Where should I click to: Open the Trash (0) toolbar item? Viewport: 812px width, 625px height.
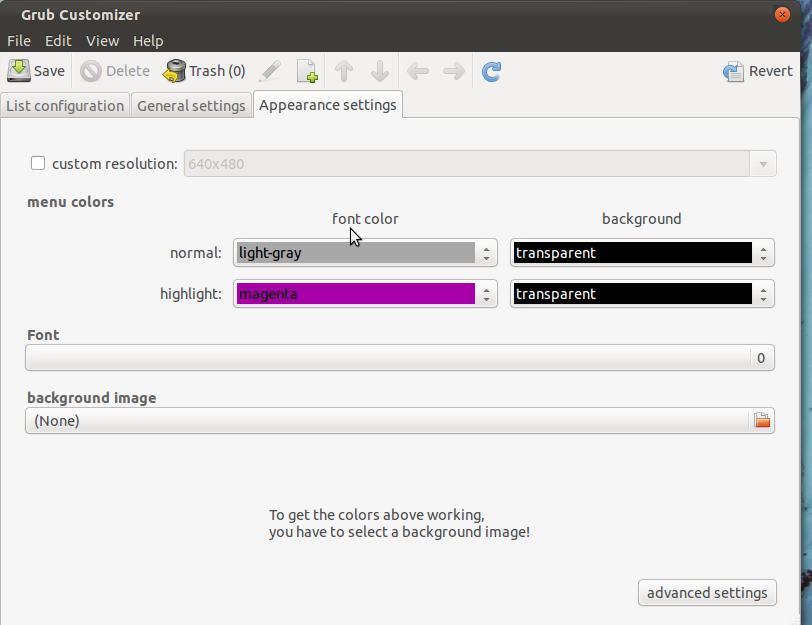204,71
